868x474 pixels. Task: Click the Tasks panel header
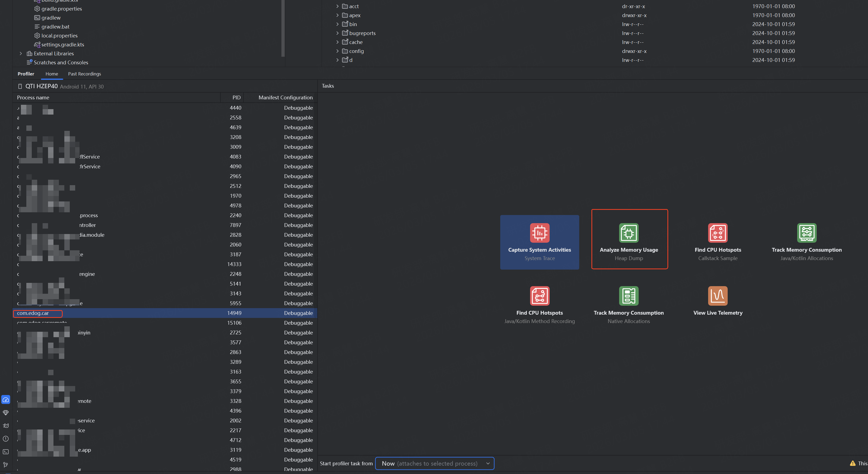(x=328, y=86)
